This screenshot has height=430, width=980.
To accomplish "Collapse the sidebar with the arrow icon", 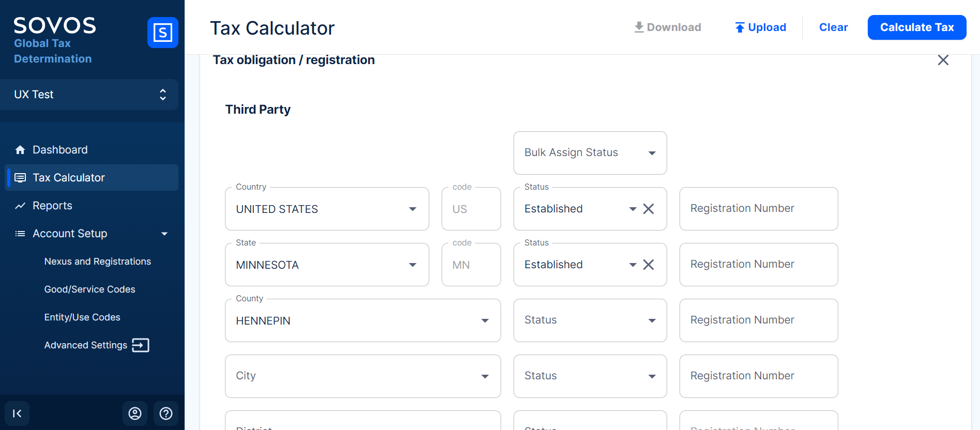I will pos(17,413).
